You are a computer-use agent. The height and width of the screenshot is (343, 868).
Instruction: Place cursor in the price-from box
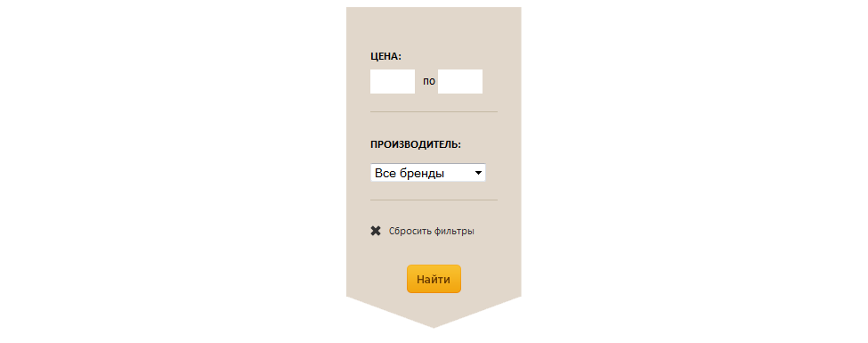click(x=393, y=81)
